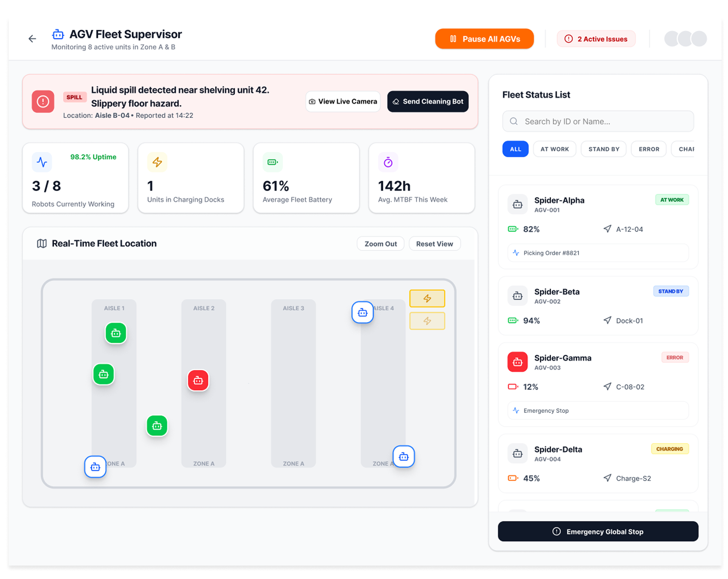Click the red spill alert warning icon
This screenshot has width=728, height=579.
click(43, 101)
